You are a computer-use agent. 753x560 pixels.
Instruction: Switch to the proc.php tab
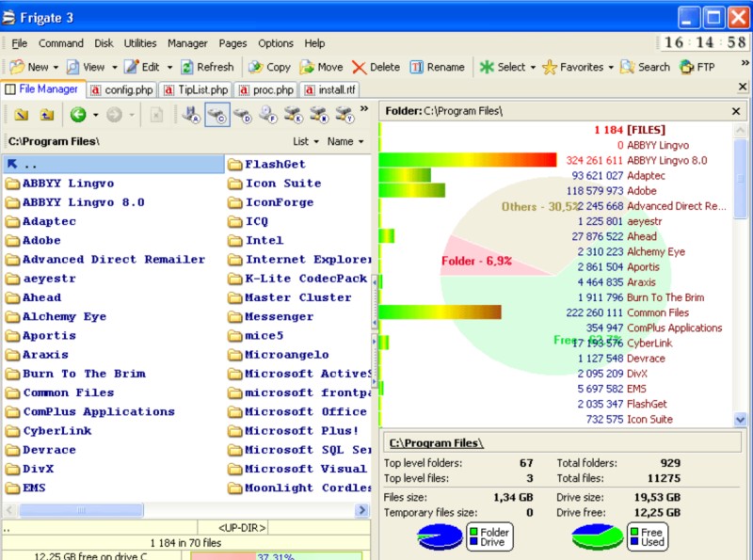[x=266, y=89]
